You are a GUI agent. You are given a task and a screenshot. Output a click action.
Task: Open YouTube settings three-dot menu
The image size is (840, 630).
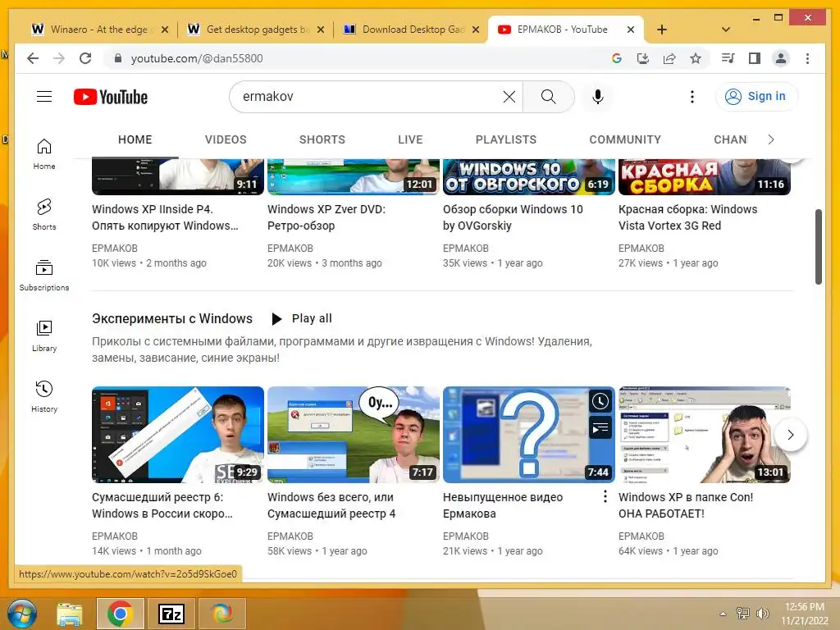pos(692,97)
